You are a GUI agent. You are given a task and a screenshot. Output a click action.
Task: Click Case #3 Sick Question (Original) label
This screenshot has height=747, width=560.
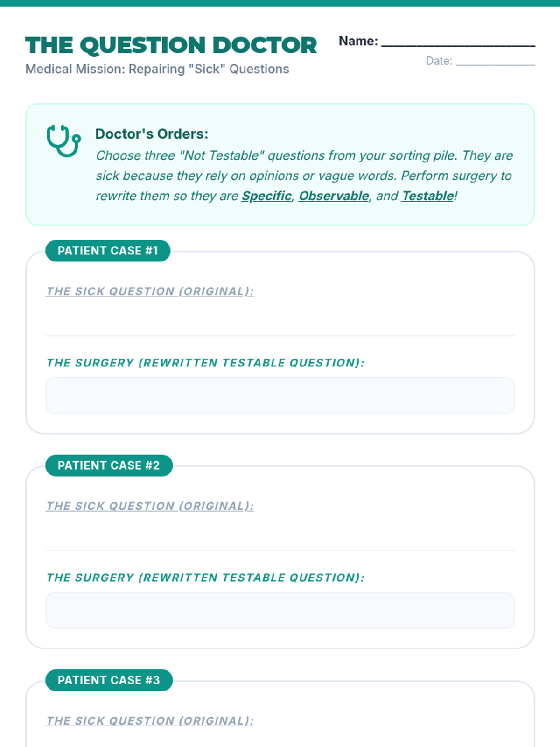coord(150,721)
